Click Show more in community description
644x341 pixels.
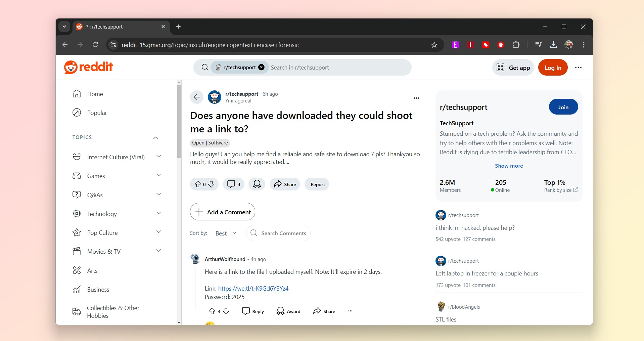click(509, 165)
